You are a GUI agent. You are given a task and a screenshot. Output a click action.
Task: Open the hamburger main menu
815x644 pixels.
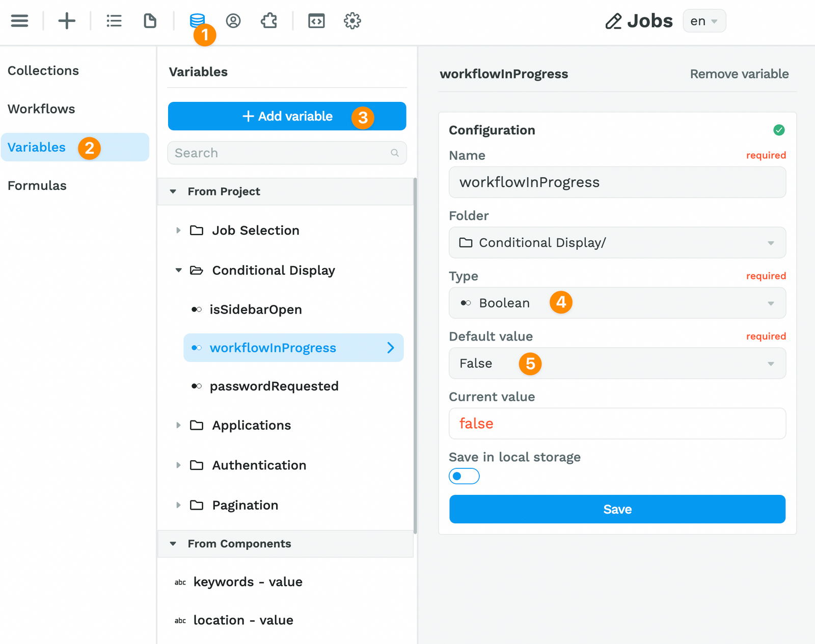(19, 21)
